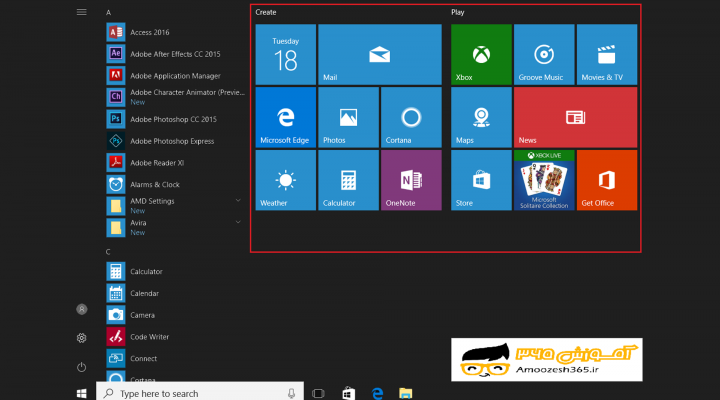Open Task View on the taskbar
Viewport: 720px width, 400px height.
pos(318,394)
